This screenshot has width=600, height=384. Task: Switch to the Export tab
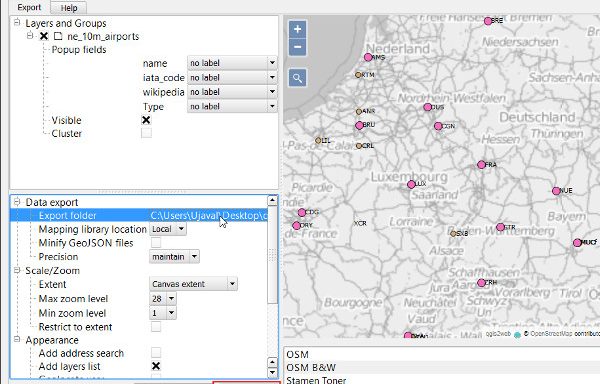tap(29, 7)
